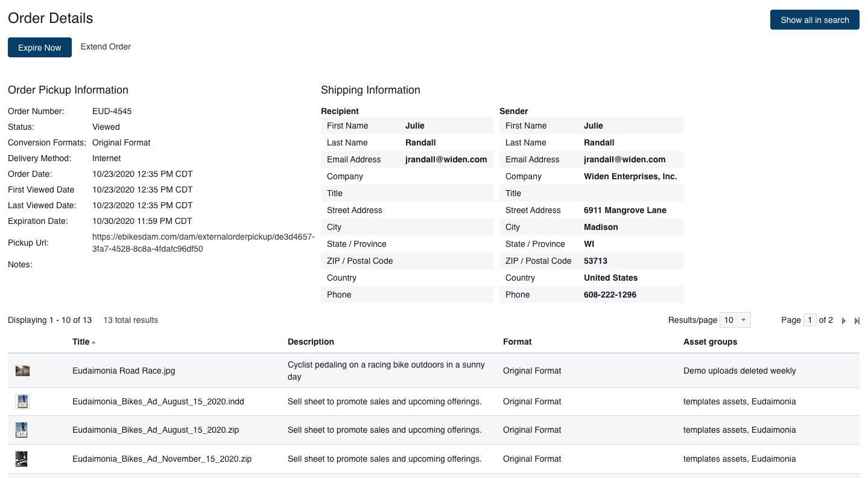Click sender phone 608-222-1296
Viewport: 868px width, 478px height.
tap(610, 295)
